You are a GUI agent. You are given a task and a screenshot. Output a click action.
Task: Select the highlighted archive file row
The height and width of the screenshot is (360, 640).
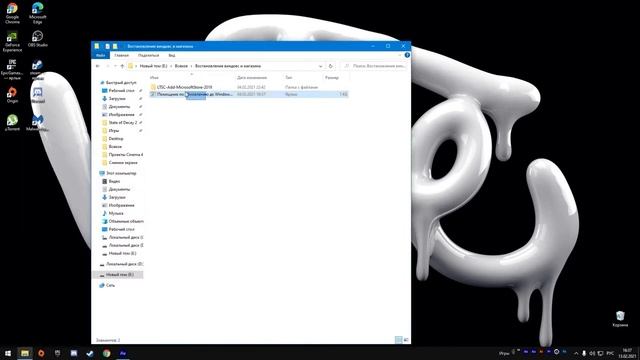249,94
